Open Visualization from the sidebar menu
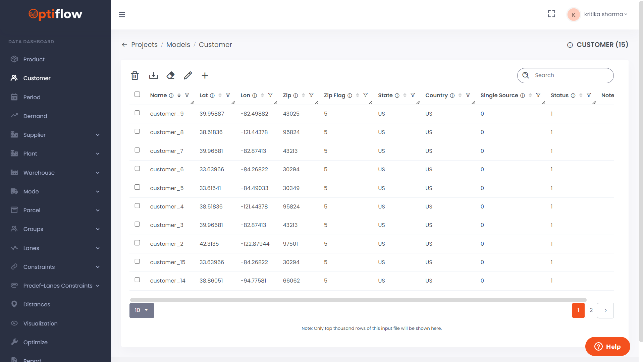Image resolution: width=644 pixels, height=362 pixels. coord(40,323)
